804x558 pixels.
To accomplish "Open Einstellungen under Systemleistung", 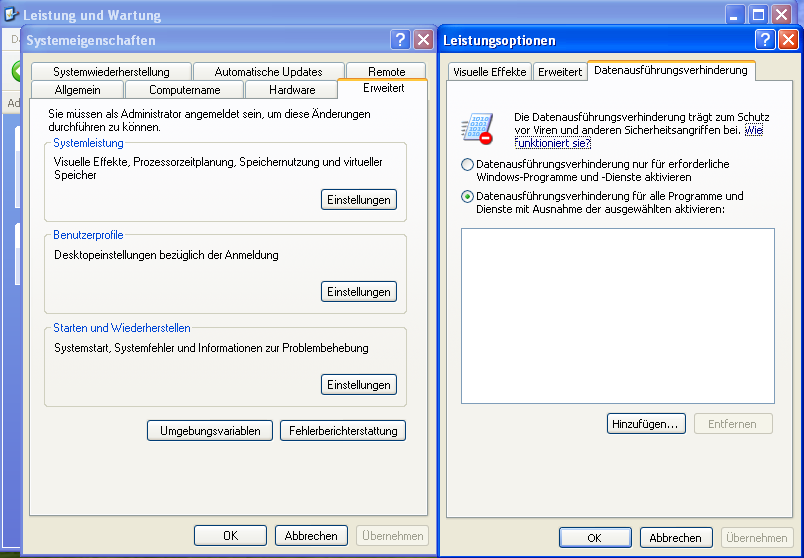I will pos(359,200).
